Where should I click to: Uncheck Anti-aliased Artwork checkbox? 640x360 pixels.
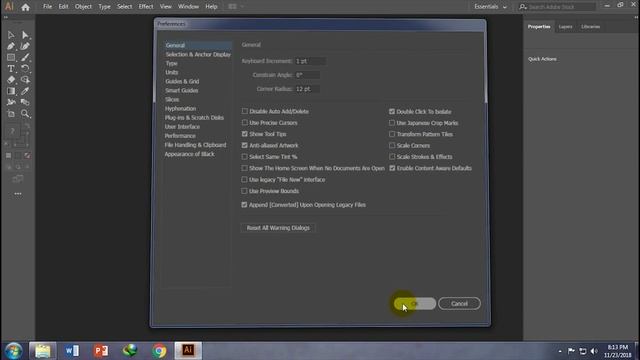[x=244, y=145]
